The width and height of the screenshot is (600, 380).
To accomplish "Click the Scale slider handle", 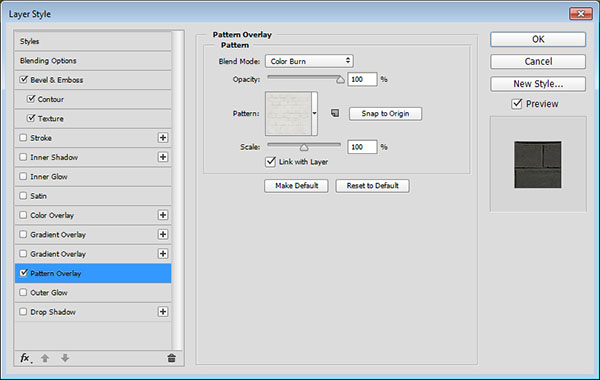I will (x=304, y=147).
